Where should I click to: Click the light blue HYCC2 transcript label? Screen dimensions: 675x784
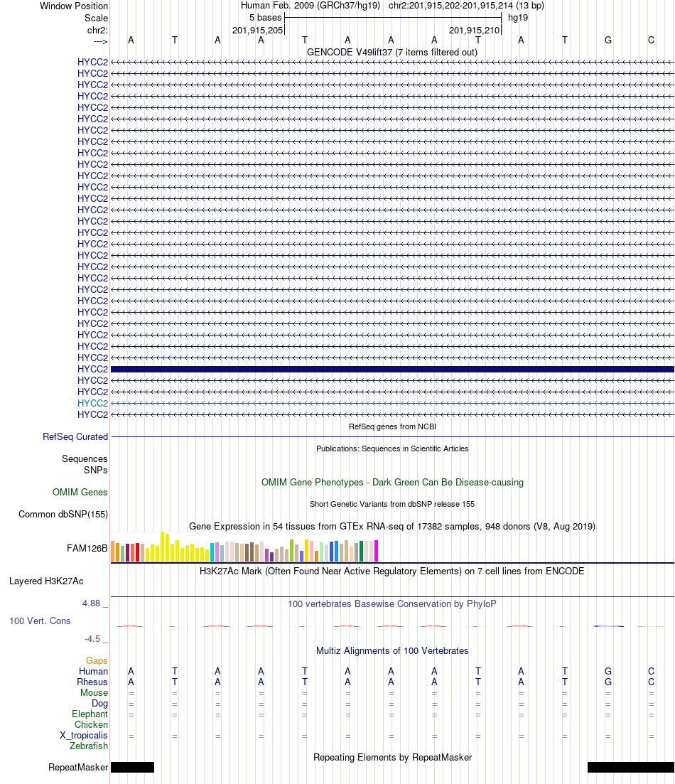click(x=92, y=403)
